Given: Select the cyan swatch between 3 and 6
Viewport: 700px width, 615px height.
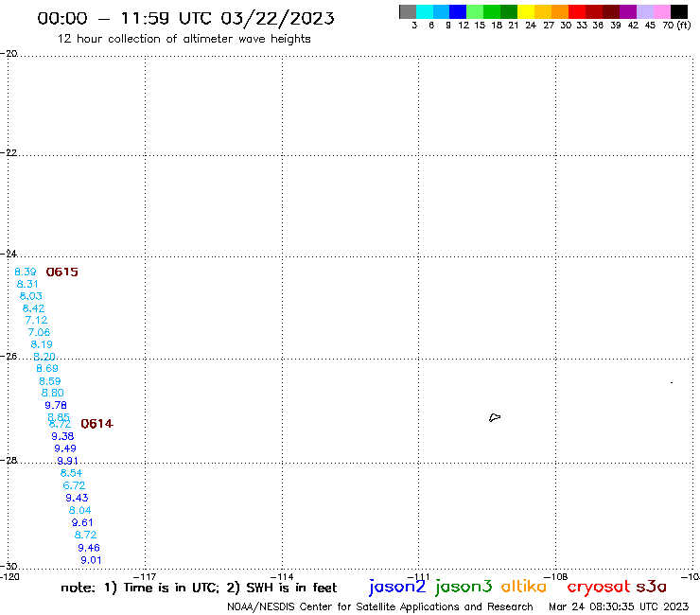Looking at the screenshot, I should [x=425, y=11].
